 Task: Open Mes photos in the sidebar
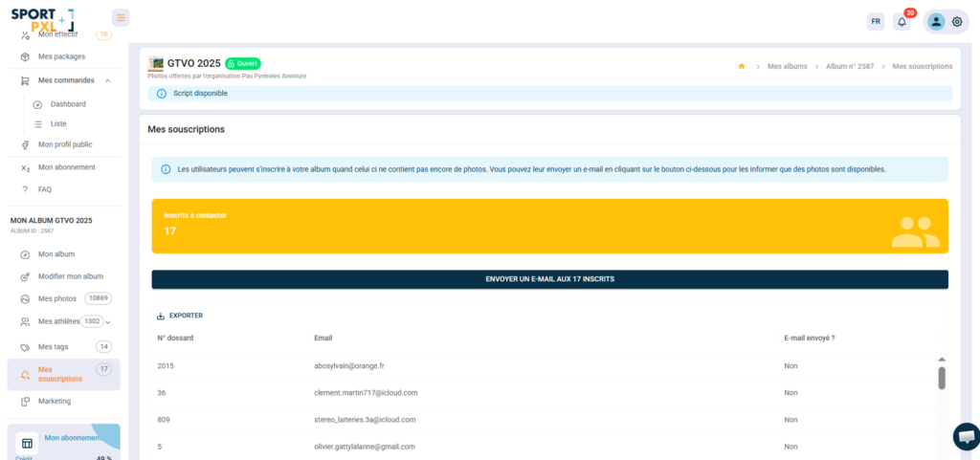tap(57, 298)
